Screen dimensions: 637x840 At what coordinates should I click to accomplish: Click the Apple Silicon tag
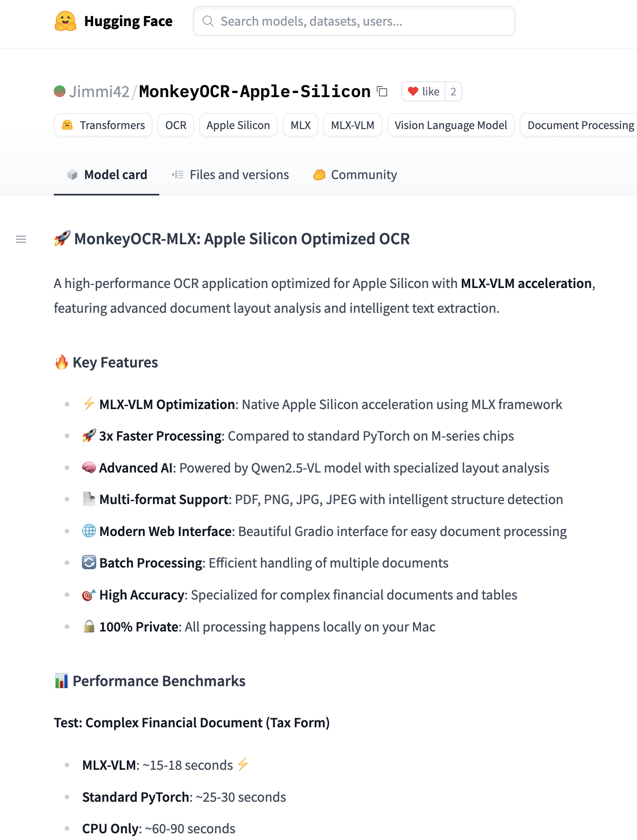pos(238,125)
